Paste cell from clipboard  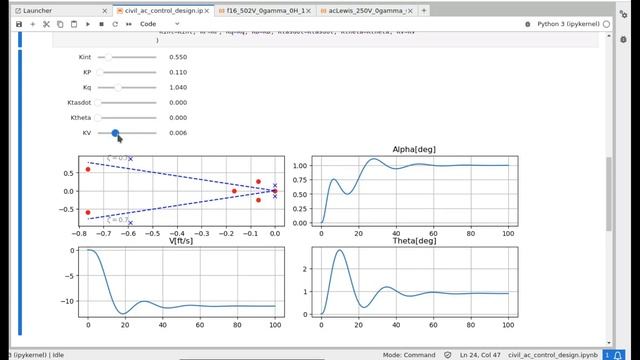tap(74, 24)
